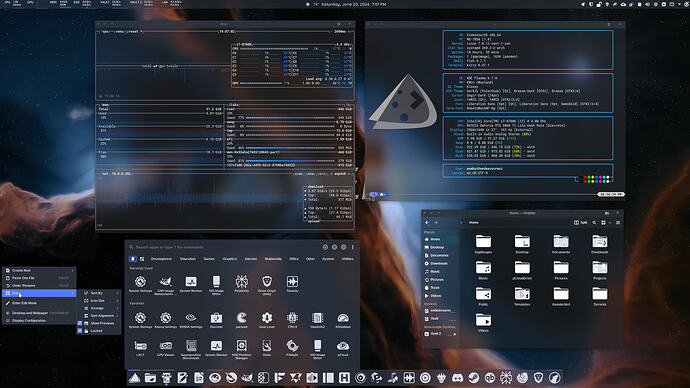The image size is (690, 388).
Task: Open Downloads in Dolphin Places sidebar
Action: pyautogui.click(x=440, y=264)
